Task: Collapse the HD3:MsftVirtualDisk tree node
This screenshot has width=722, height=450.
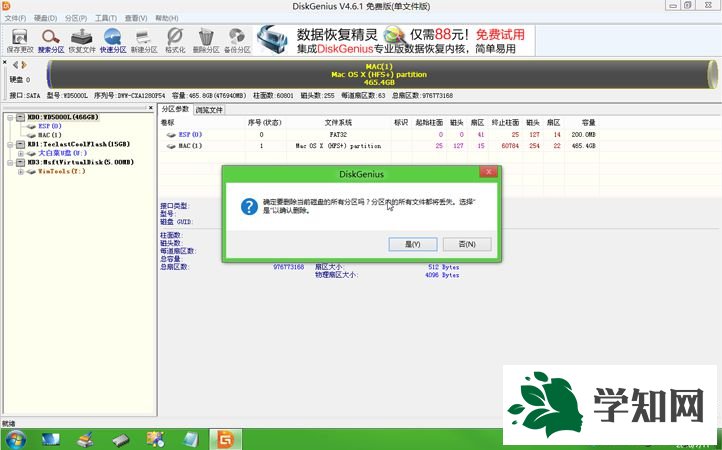Action: (x=10, y=162)
